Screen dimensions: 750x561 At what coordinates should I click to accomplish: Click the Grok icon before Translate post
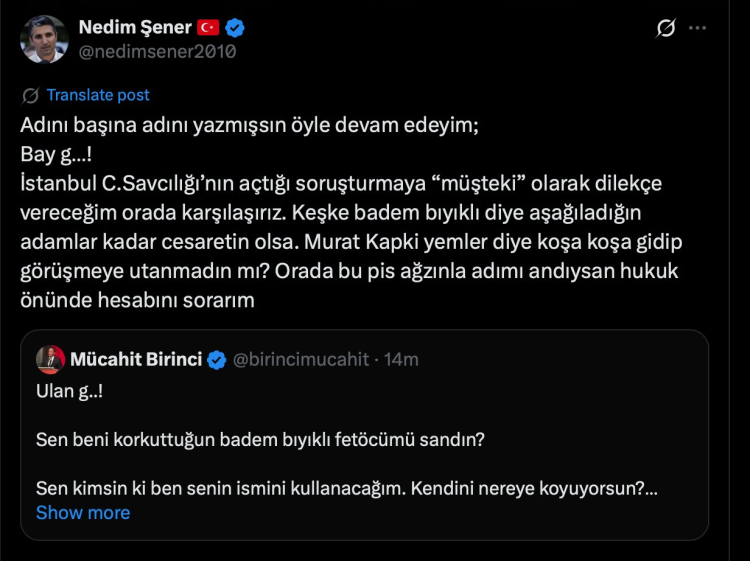click(30, 95)
